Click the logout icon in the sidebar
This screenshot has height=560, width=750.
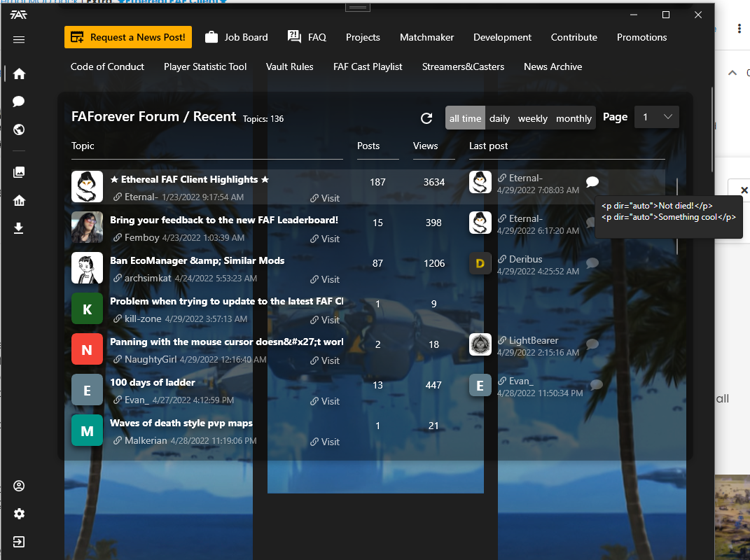19,542
